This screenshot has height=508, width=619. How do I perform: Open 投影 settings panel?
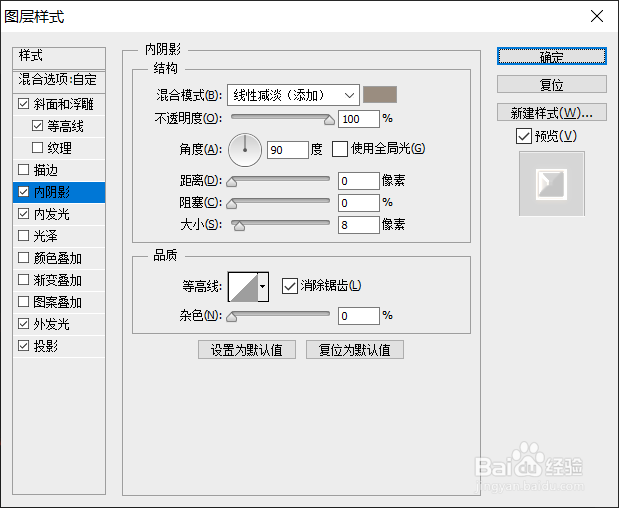pos(46,346)
